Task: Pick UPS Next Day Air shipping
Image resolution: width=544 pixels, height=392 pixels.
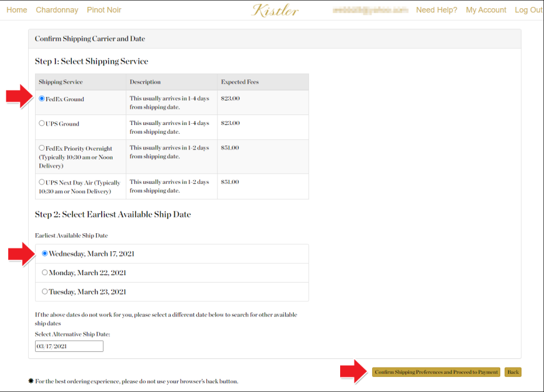Action: click(42, 182)
